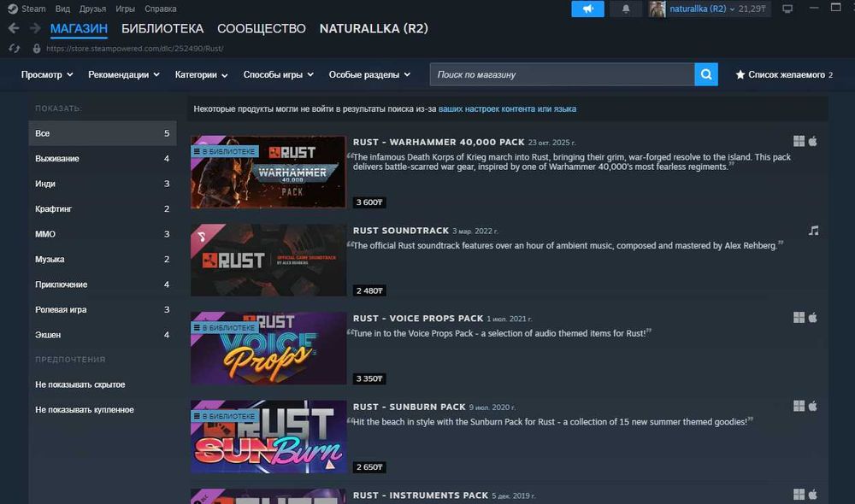Select the 'Все' filter showing 5
The width and height of the screenshot is (855, 504).
(103, 133)
